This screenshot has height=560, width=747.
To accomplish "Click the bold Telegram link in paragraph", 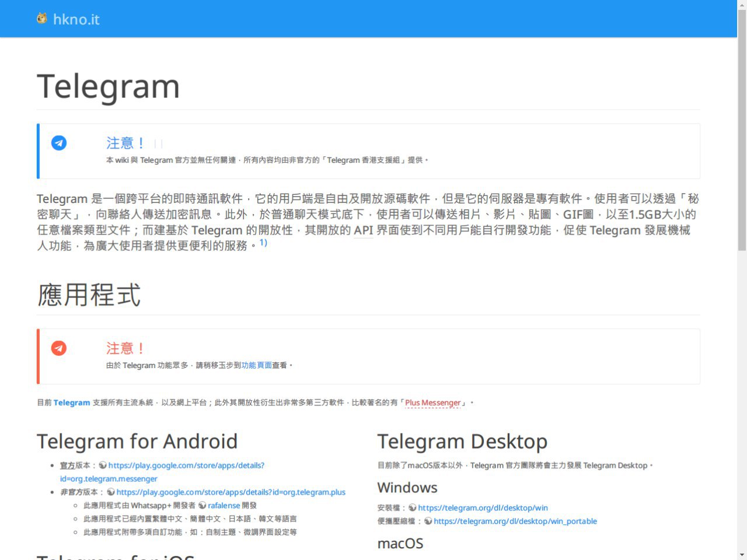I will (x=72, y=402).
